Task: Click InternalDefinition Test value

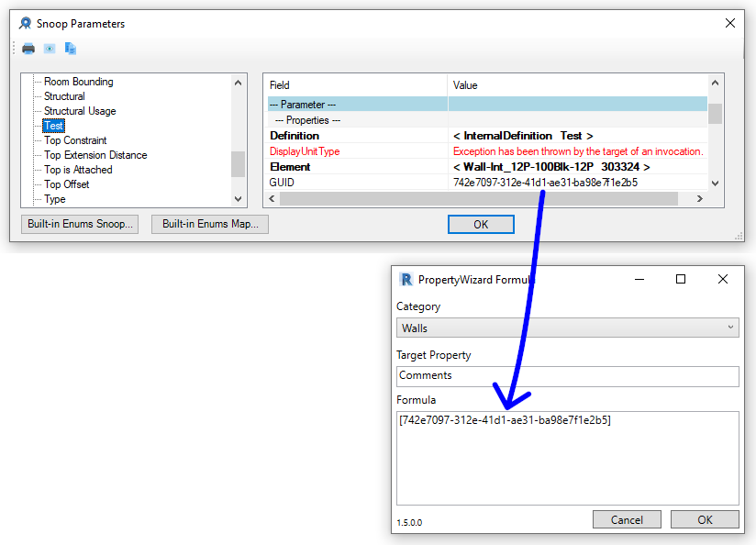Action: tap(523, 136)
